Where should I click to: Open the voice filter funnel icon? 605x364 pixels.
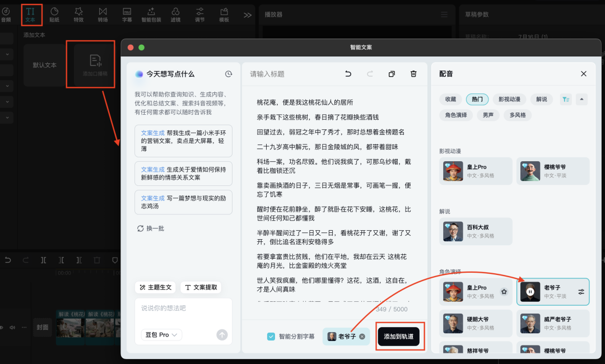click(x=566, y=99)
